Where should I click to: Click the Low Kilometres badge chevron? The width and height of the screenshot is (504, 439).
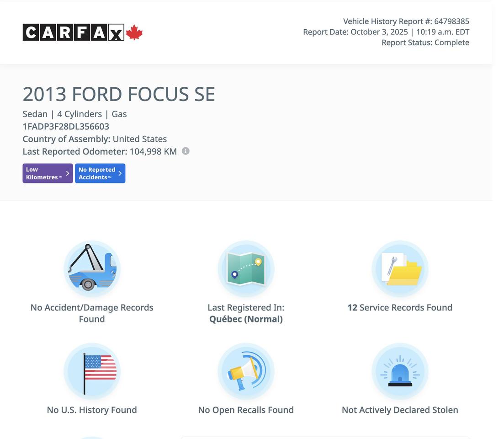(x=68, y=173)
